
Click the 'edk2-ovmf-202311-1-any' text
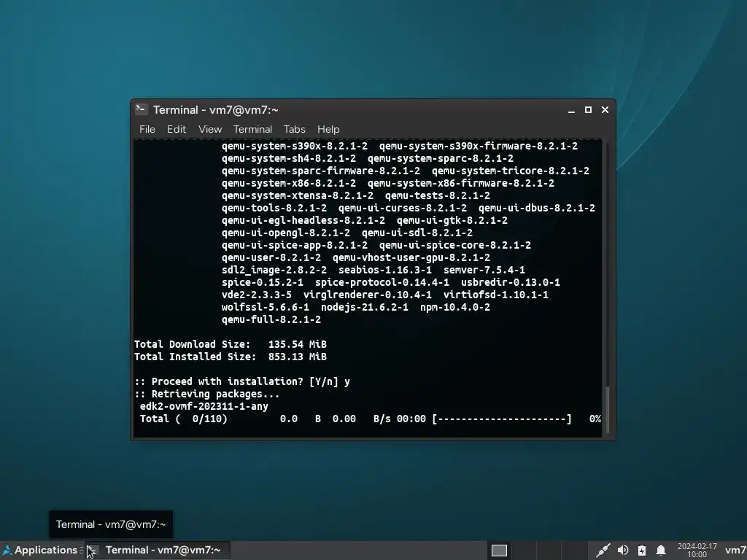(x=204, y=406)
